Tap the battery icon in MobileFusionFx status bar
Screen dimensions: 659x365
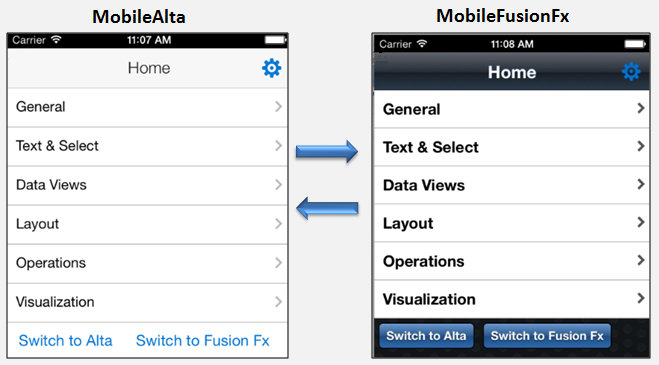point(635,44)
